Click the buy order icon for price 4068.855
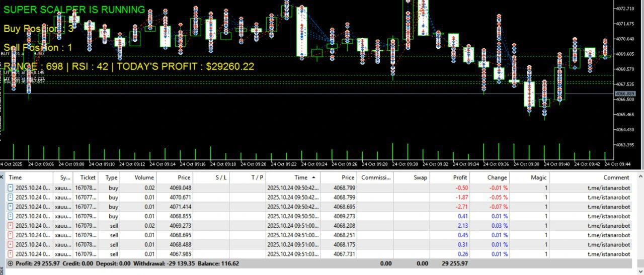This screenshot has height=275, width=644. pos(11,216)
